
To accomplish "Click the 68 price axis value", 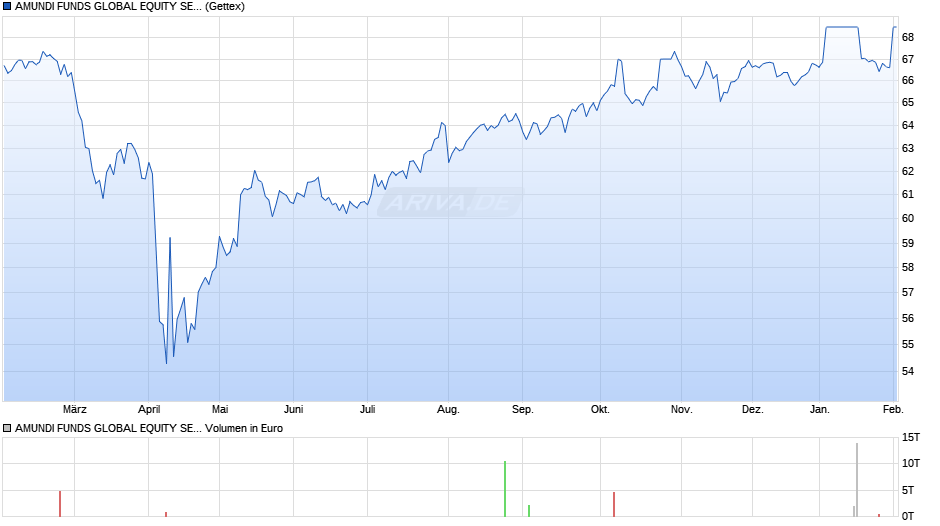I will [908, 37].
